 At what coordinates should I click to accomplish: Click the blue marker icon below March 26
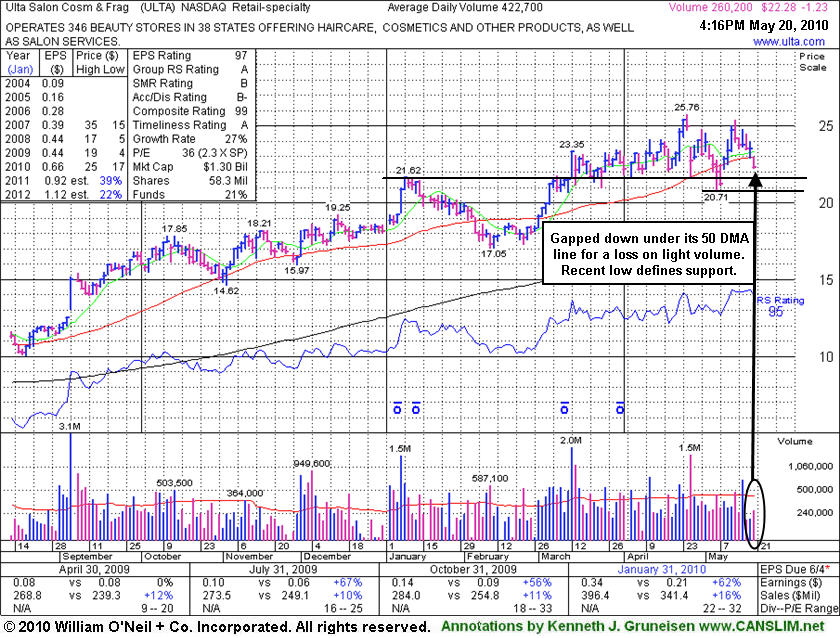620,408
